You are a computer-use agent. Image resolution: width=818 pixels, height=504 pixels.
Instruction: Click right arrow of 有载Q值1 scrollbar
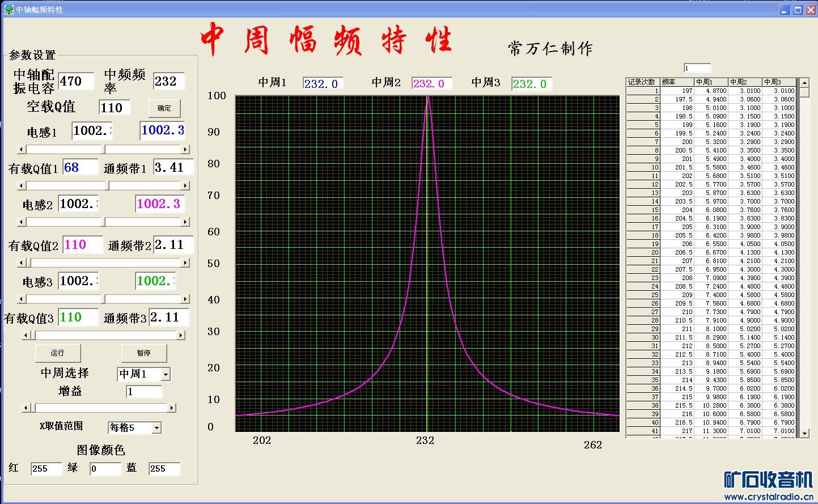click(185, 185)
